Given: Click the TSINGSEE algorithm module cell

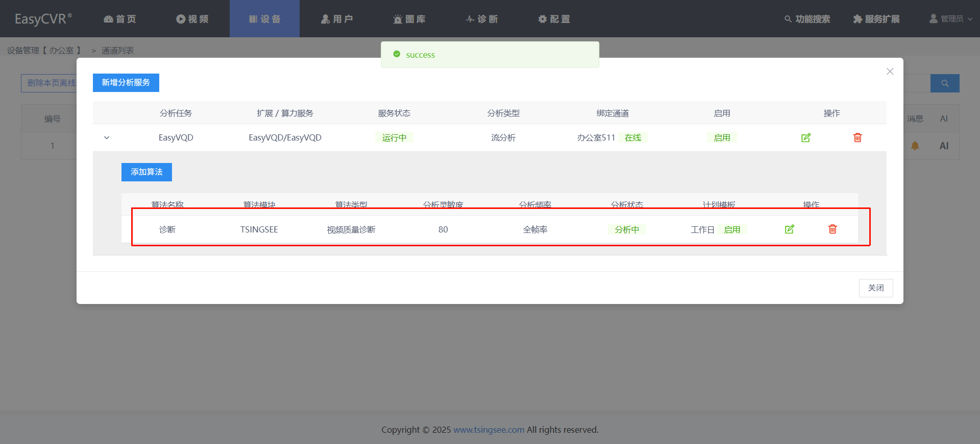Looking at the screenshot, I should pos(259,229).
